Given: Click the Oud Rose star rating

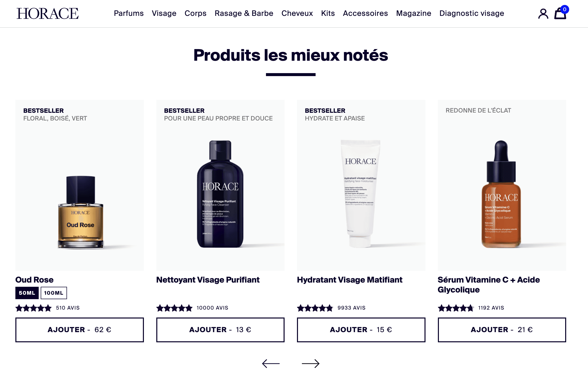Looking at the screenshot, I should (33, 308).
